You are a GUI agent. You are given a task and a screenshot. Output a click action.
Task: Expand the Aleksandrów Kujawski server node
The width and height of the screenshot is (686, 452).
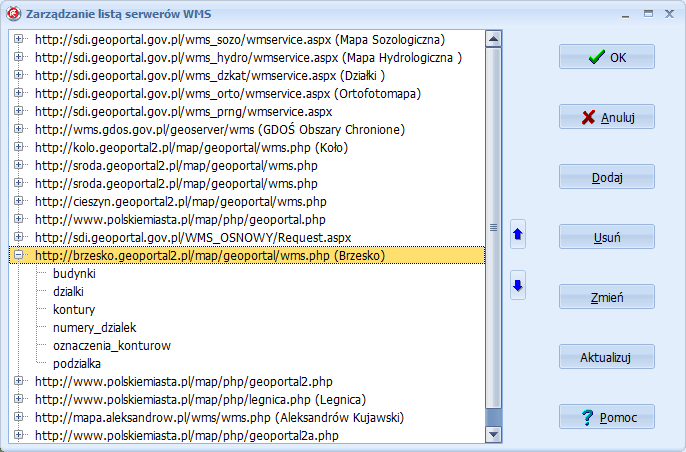18,417
